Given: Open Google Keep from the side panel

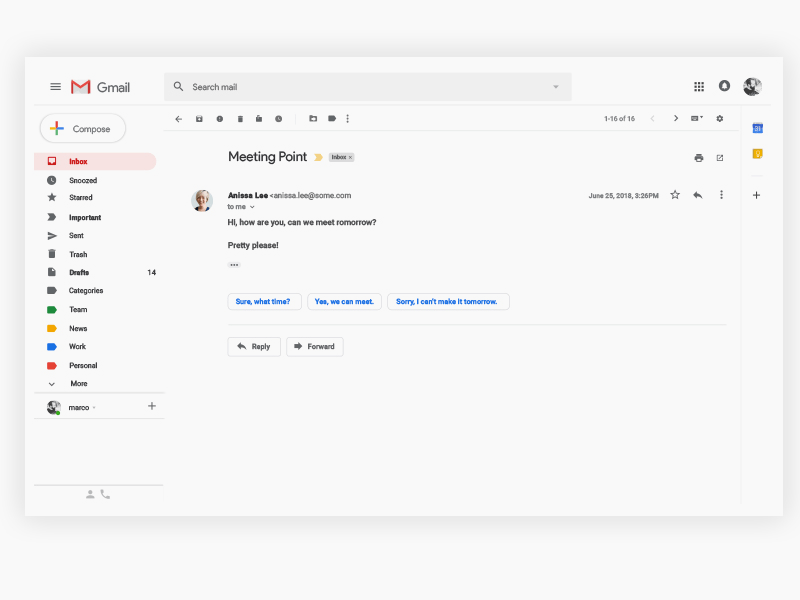Looking at the screenshot, I should pos(758,152).
